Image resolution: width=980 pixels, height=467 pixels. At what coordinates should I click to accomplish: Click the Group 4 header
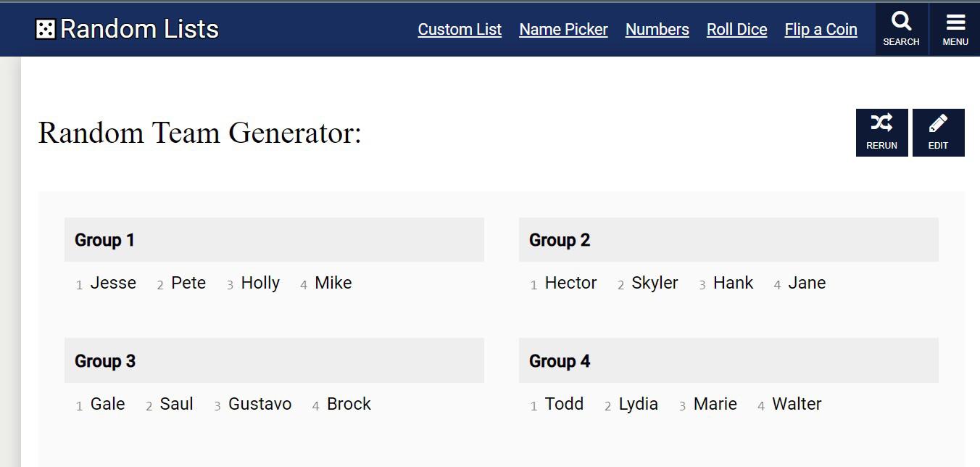[559, 360]
